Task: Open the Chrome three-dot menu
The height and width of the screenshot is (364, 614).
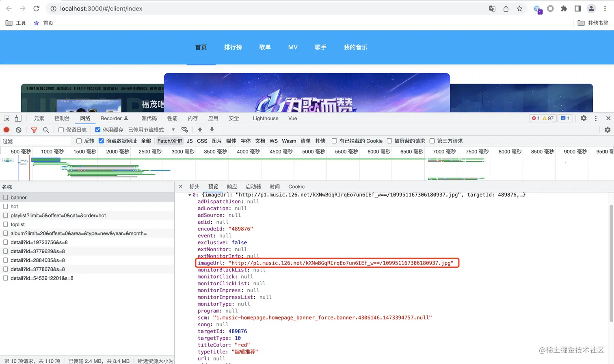Action: point(605,9)
